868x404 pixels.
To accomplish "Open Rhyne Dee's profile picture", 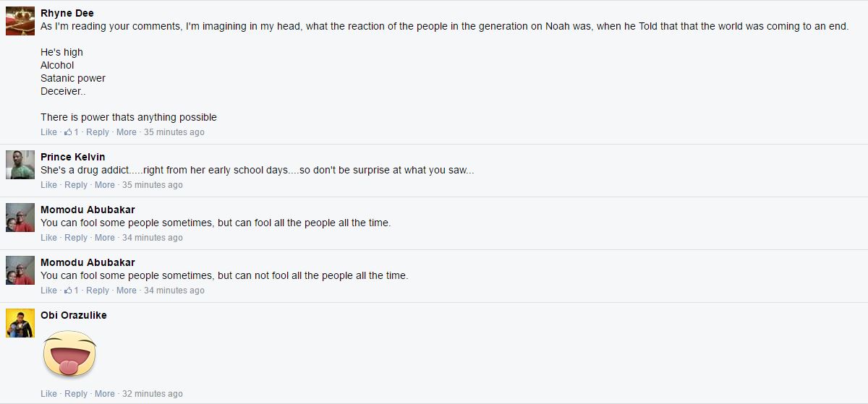I will point(20,21).
